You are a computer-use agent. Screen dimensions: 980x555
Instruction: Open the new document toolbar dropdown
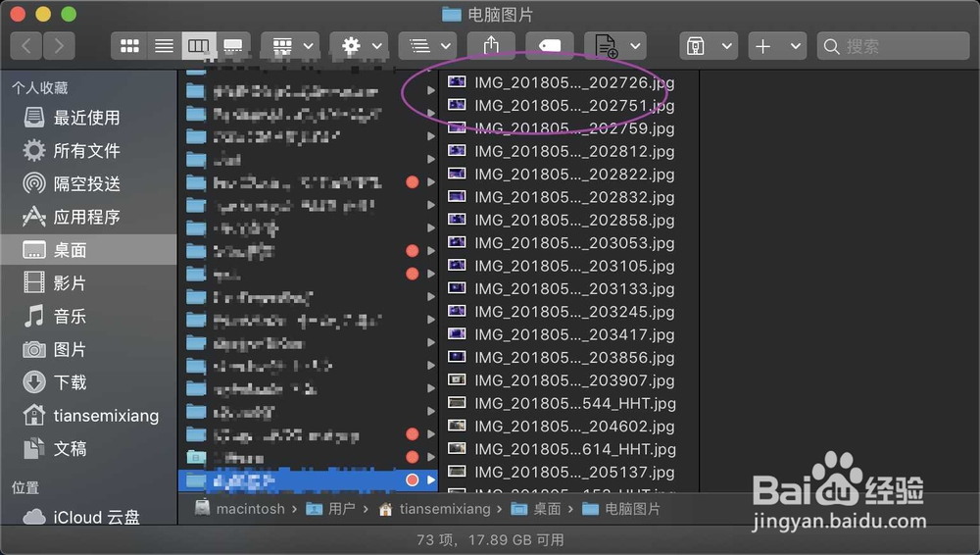(x=615, y=46)
